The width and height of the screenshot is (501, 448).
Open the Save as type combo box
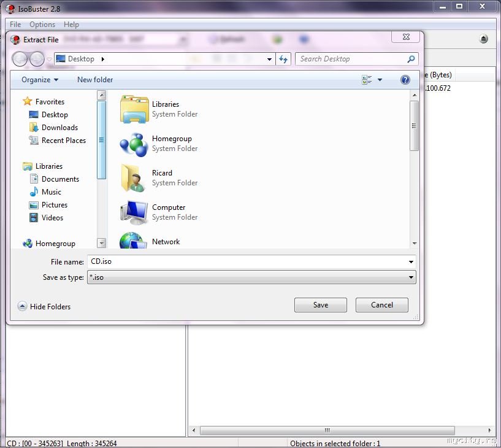(x=251, y=277)
